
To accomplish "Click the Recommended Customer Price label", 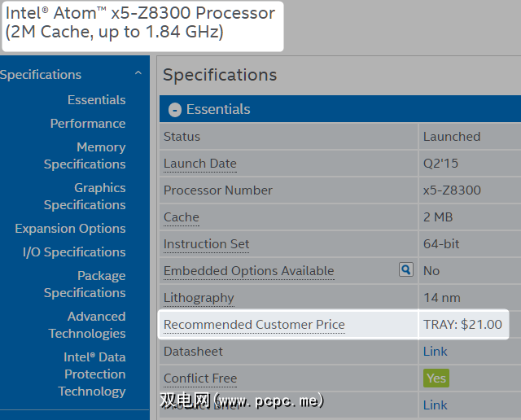I will pyautogui.click(x=254, y=324).
